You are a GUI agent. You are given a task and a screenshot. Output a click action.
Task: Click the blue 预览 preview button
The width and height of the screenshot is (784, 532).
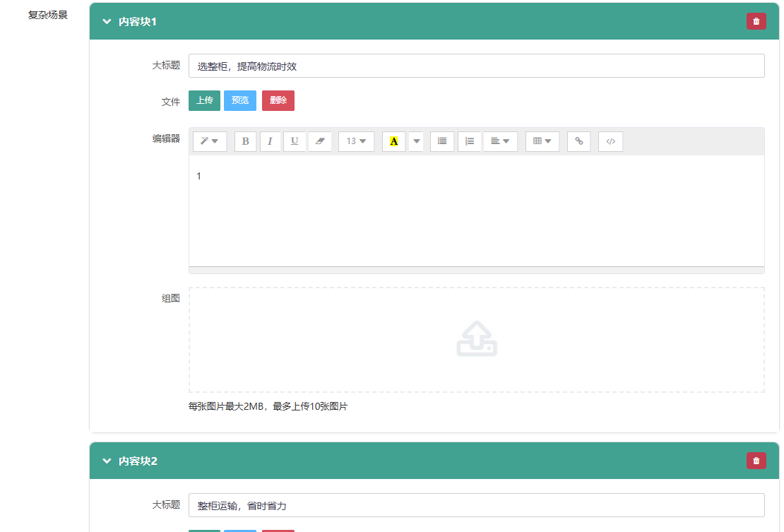tap(240, 100)
